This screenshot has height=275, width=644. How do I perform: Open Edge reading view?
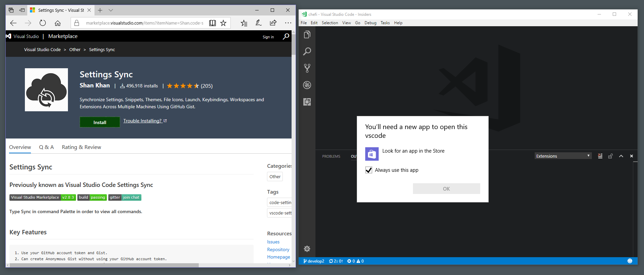coord(213,23)
